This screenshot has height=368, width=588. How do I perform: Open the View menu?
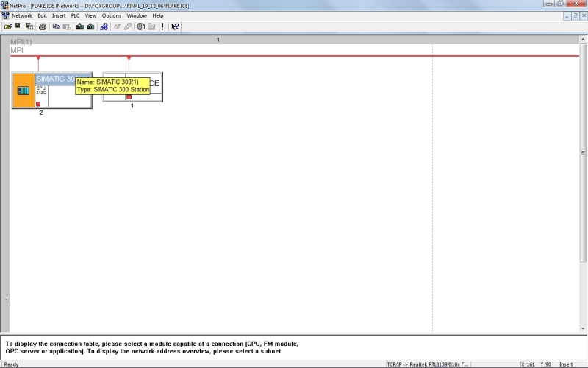tap(90, 15)
